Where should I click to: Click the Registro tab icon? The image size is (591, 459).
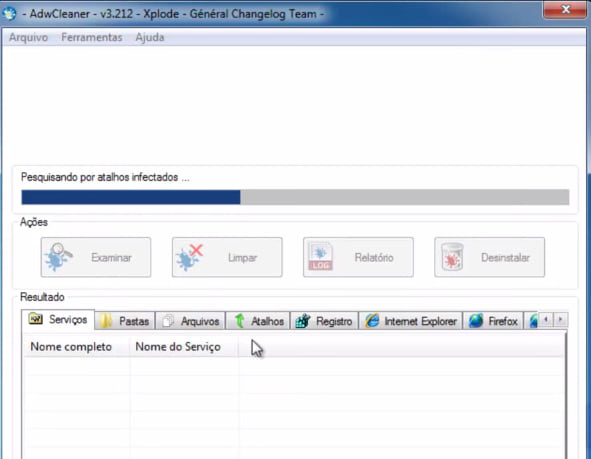[303, 321]
